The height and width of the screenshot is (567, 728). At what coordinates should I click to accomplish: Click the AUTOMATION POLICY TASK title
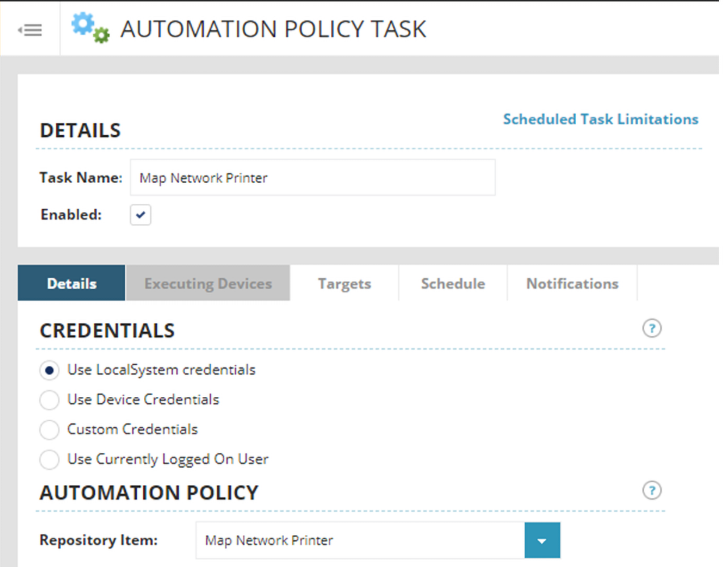tap(274, 28)
